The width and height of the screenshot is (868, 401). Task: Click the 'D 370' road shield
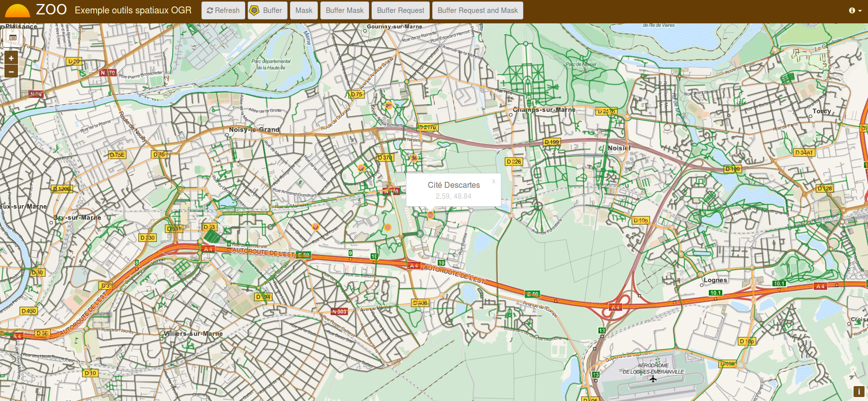(x=385, y=158)
